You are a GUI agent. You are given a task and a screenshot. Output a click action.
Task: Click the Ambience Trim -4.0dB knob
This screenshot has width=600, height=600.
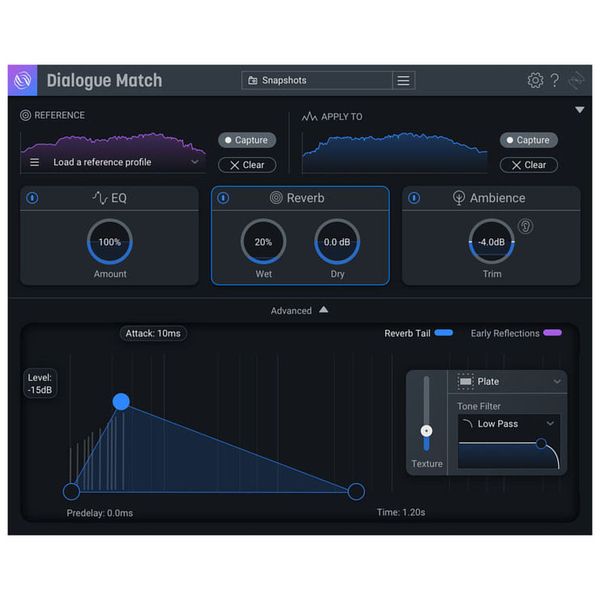pyautogui.click(x=492, y=242)
